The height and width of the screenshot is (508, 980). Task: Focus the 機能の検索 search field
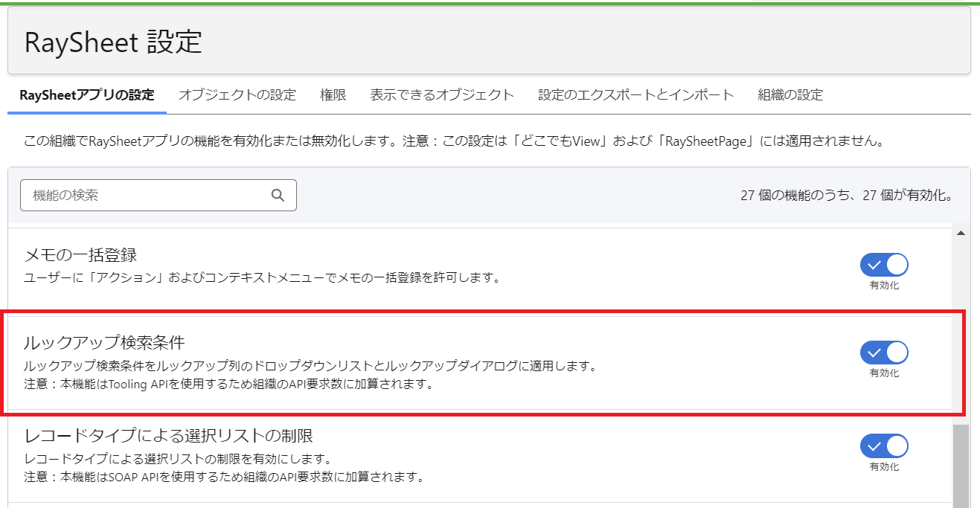click(158, 196)
